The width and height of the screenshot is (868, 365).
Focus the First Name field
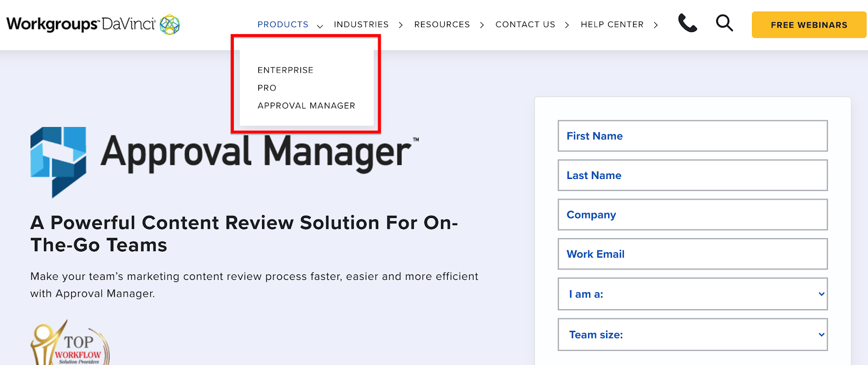[x=693, y=136]
